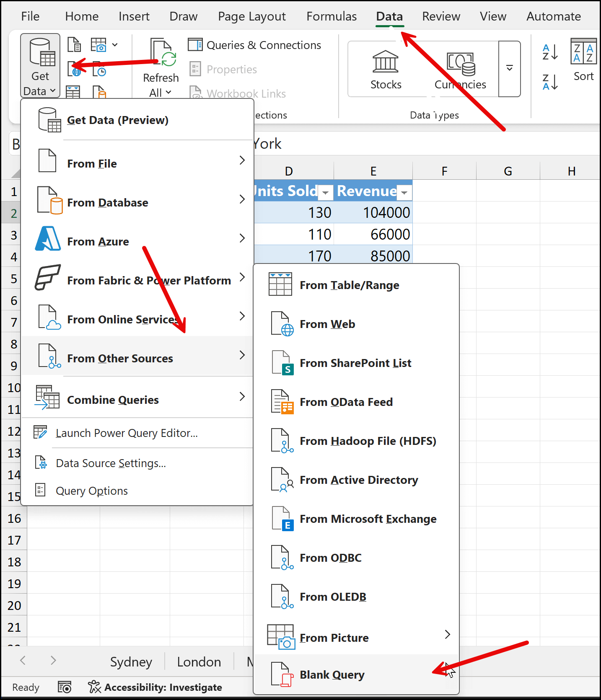Viewport: 601px width, 700px height.
Task: Open the Get Data dropdown button
Action: coord(40,66)
